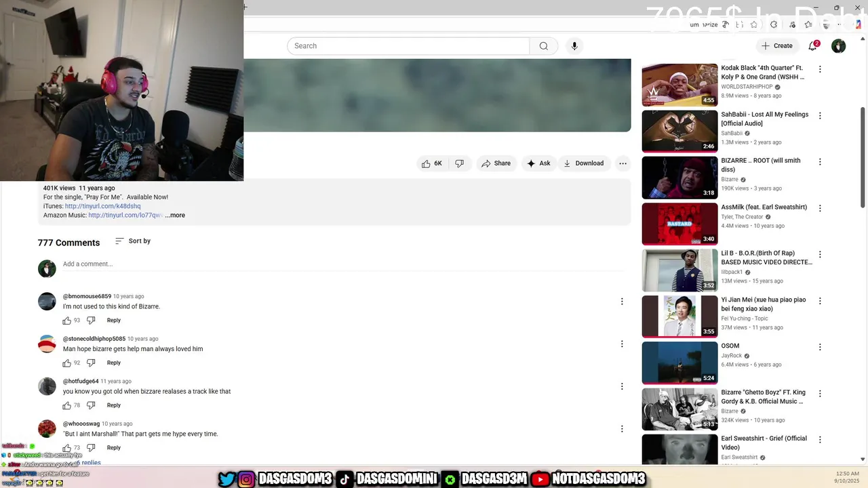Click the search magnifier button

[x=543, y=46]
